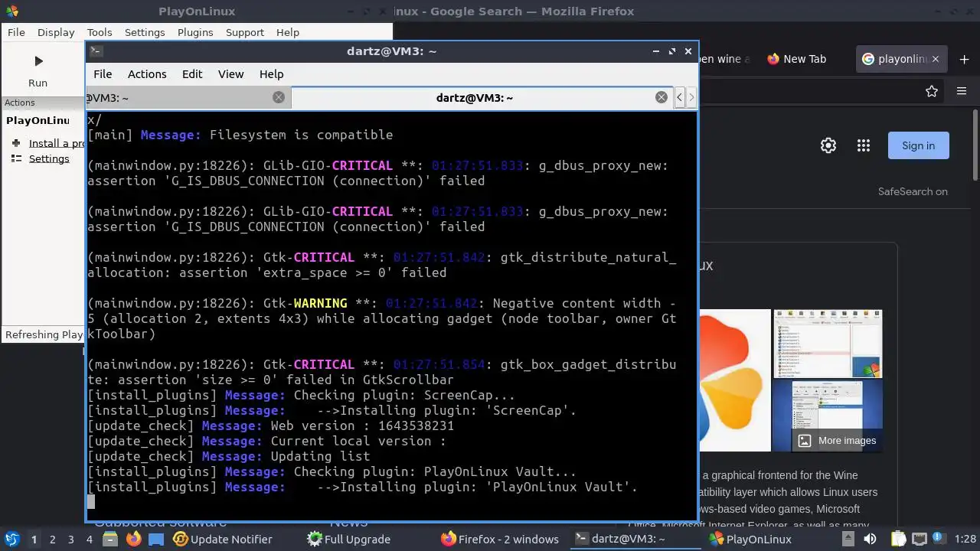The image size is (980, 551).
Task: Switch to workspace 1
Action: click(x=34, y=539)
